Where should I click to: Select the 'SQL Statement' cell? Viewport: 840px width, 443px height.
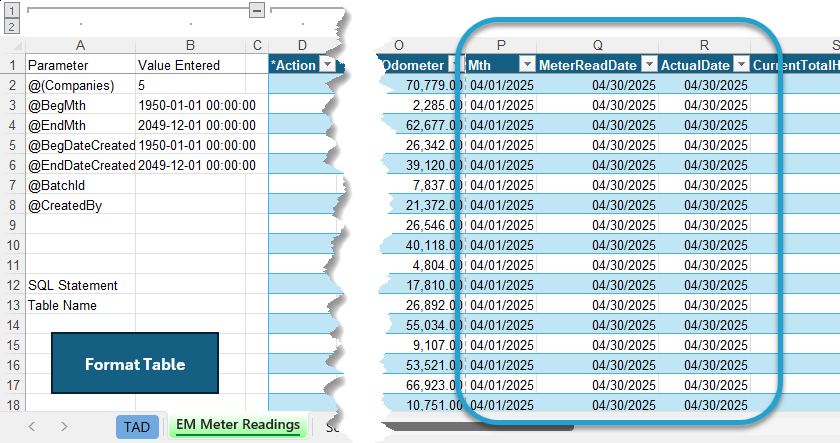tap(80, 285)
